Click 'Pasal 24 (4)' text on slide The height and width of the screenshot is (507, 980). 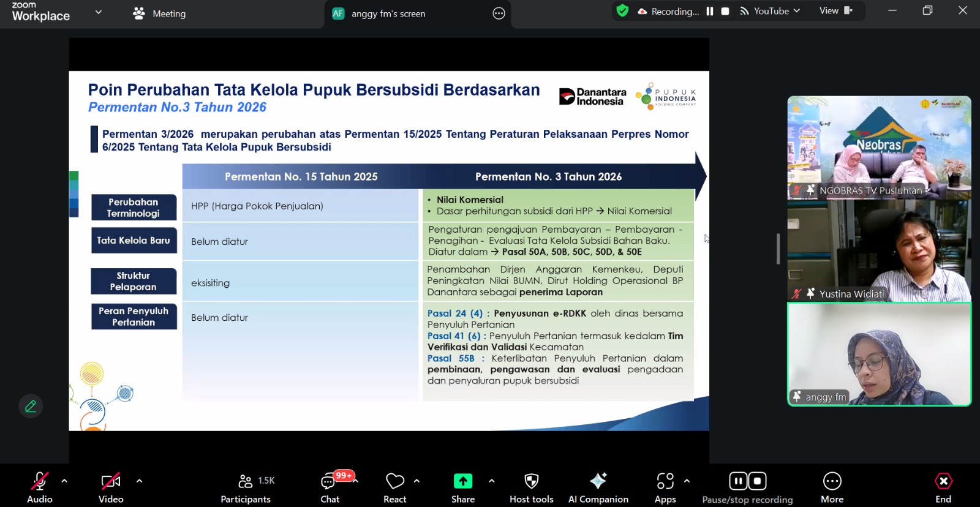(455, 314)
